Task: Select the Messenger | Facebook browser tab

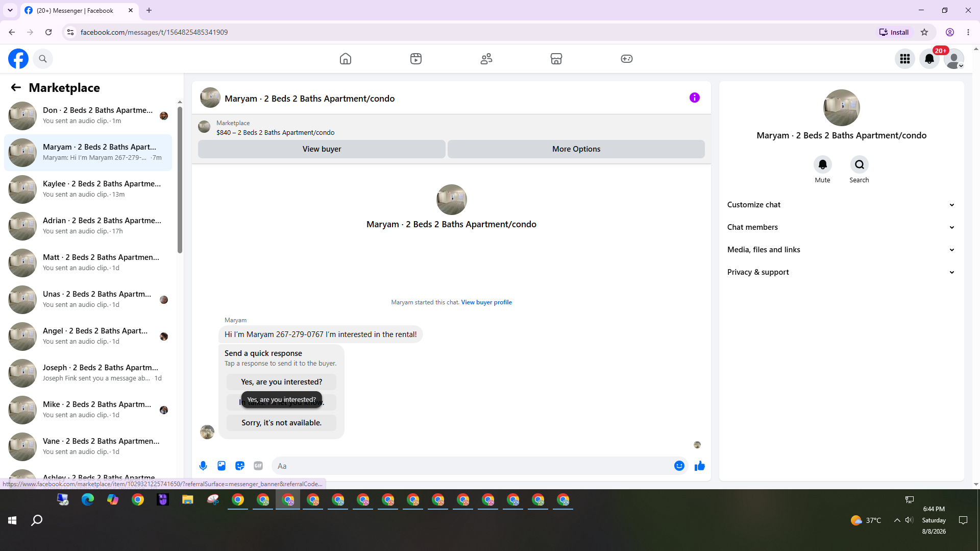Action: tap(79, 10)
